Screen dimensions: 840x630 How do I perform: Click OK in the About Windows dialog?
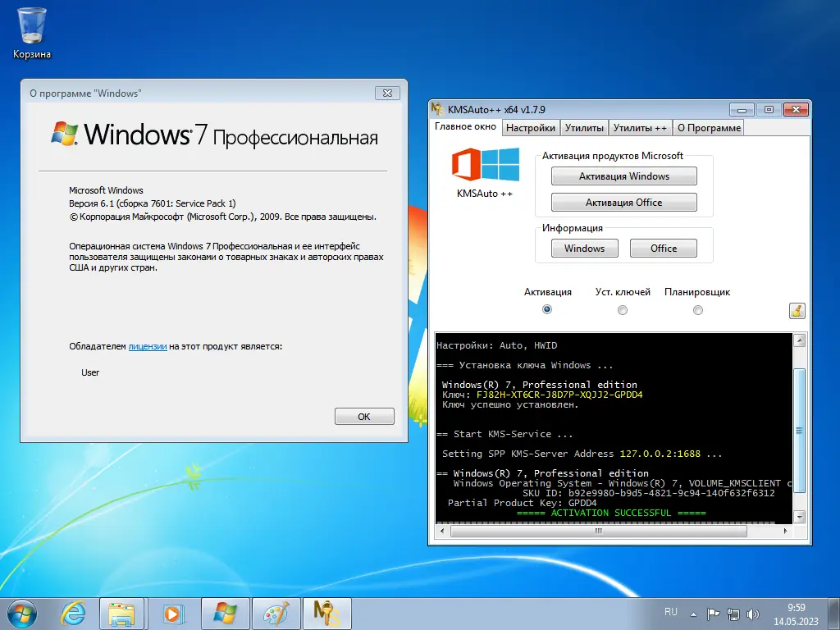click(364, 416)
